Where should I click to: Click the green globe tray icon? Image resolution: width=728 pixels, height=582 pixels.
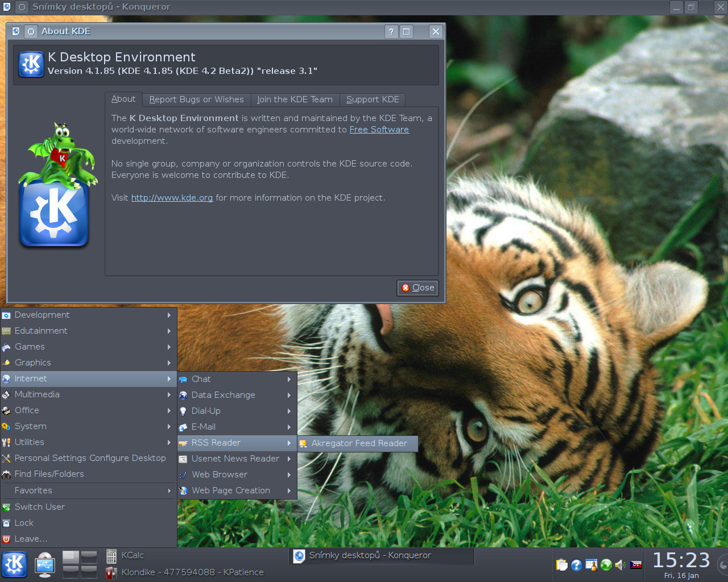coord(606,565)
